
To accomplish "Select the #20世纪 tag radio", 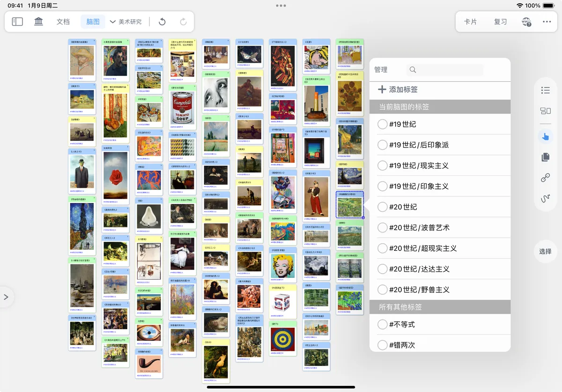I will [x=382, y=207].
